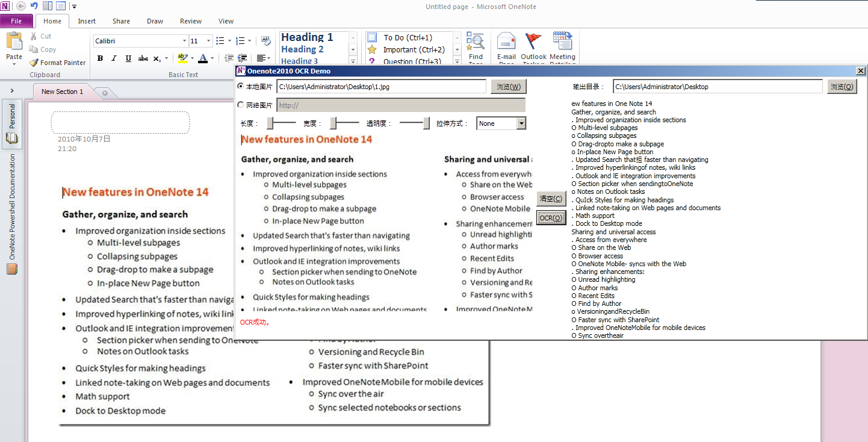This screenshot has width=868, height=442.
Task: Decrease the paragraph indent
Action: [229, 58]
